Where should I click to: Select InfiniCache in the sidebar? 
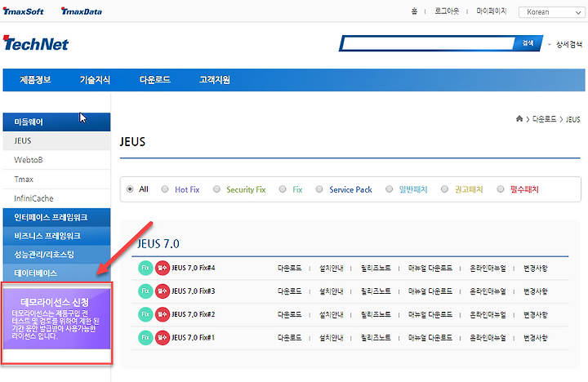point(56,198)
